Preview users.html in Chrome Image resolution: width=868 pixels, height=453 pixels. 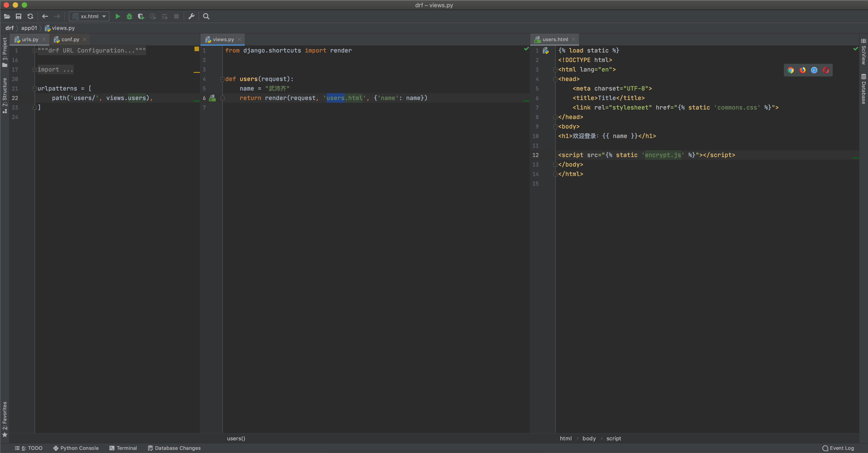coord(791,70)
